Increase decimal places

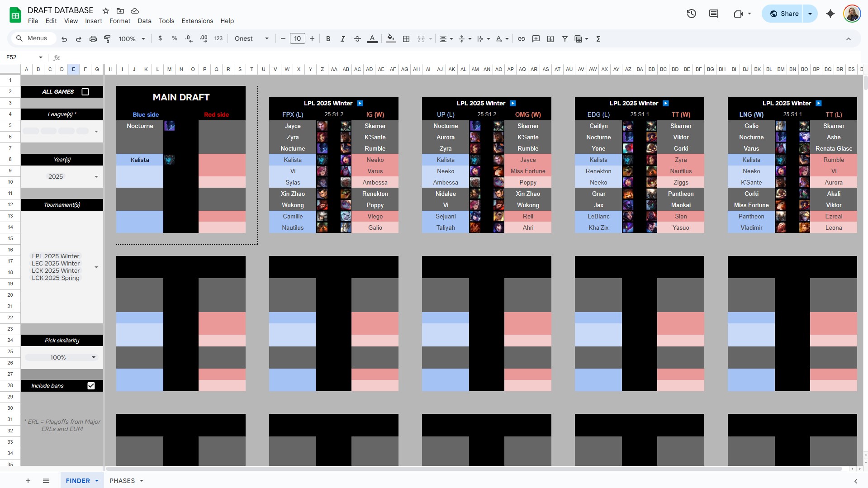[204, 39]
